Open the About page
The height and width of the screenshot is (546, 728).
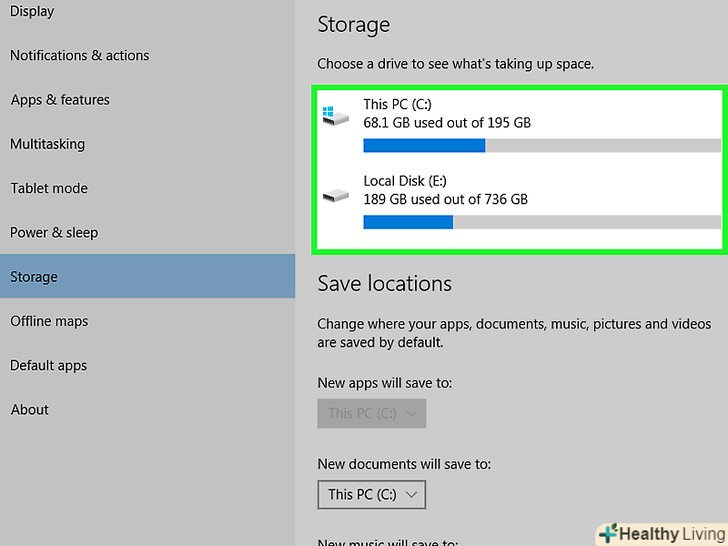point(30,409)
